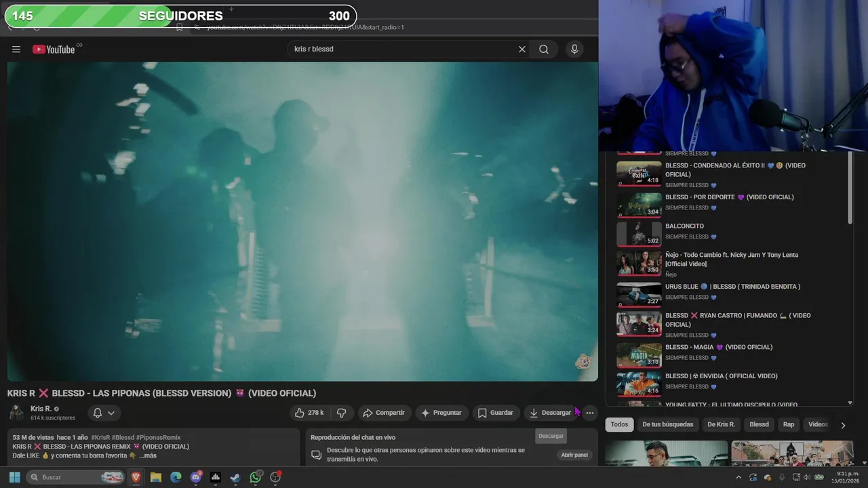Open the Kris R. channel name link
This screenshot has height=488, width=868.
41,409
